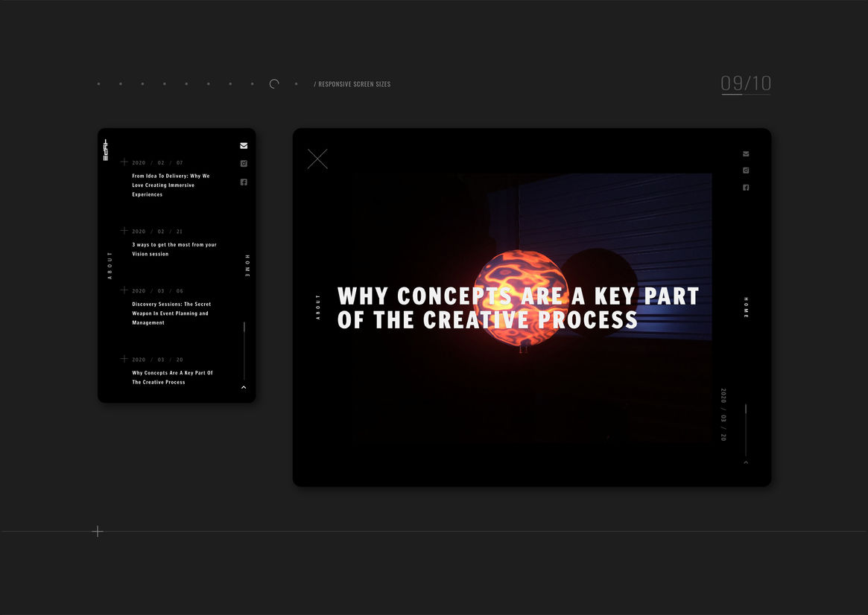
Task: Close the article with the X icon
Action: pyautogui.click(x=317, y=159)
